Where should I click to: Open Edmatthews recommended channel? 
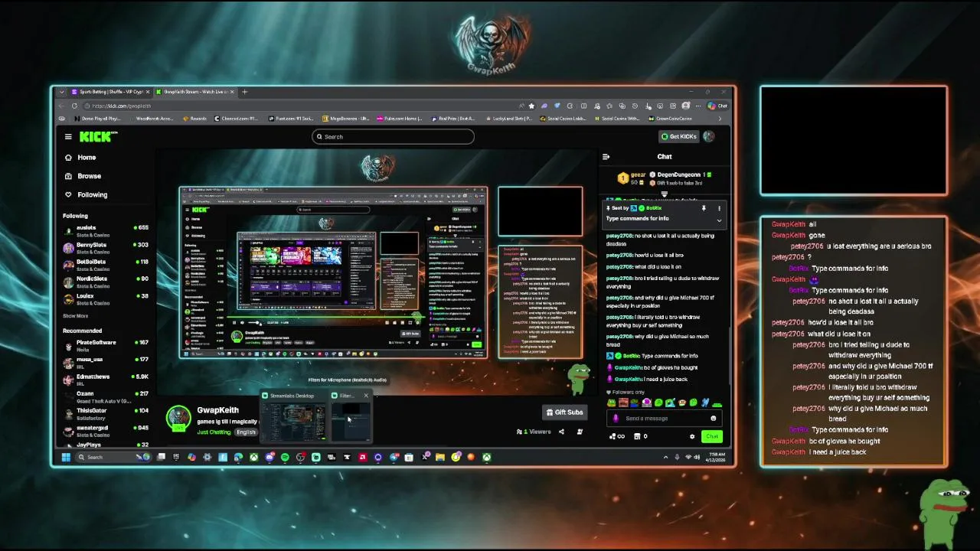(106, 379)
